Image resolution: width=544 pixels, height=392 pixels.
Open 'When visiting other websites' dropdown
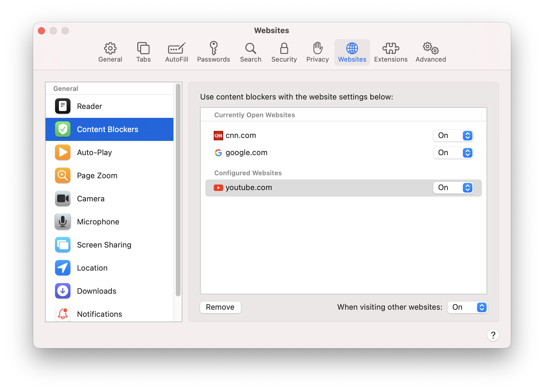point(467,307)
